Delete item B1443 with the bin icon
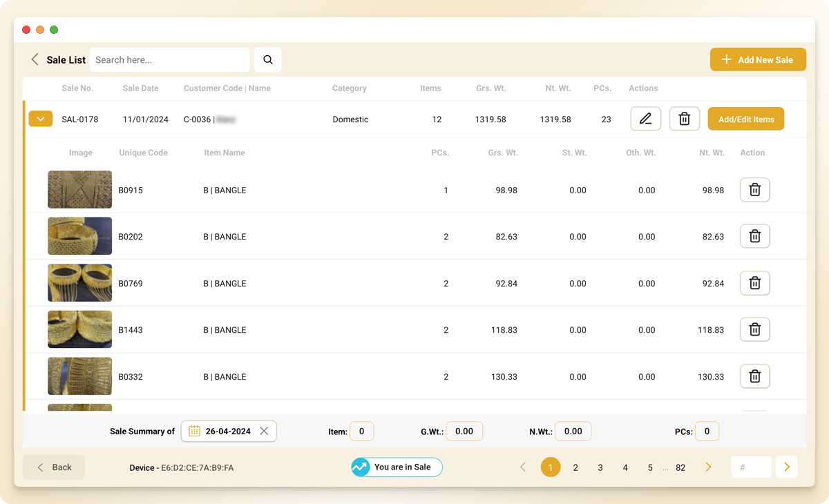This screenshot has height=504, width=829. tap(754, 329)
